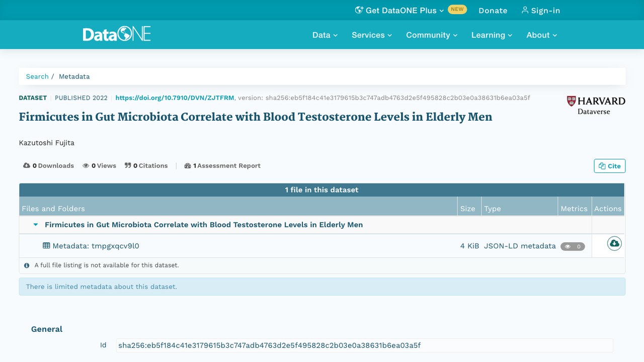Click the Views eye icon under author

click(86, 165)
